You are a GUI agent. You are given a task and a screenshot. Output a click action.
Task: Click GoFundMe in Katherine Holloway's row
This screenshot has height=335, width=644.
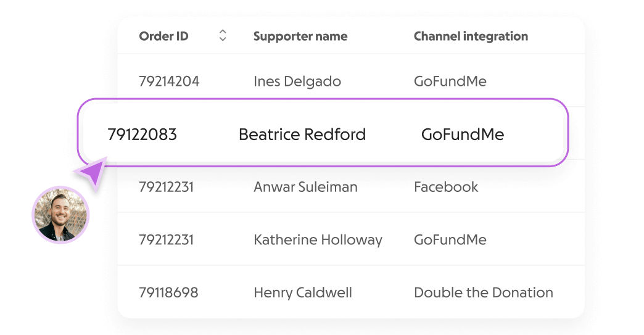pos(450,239)
